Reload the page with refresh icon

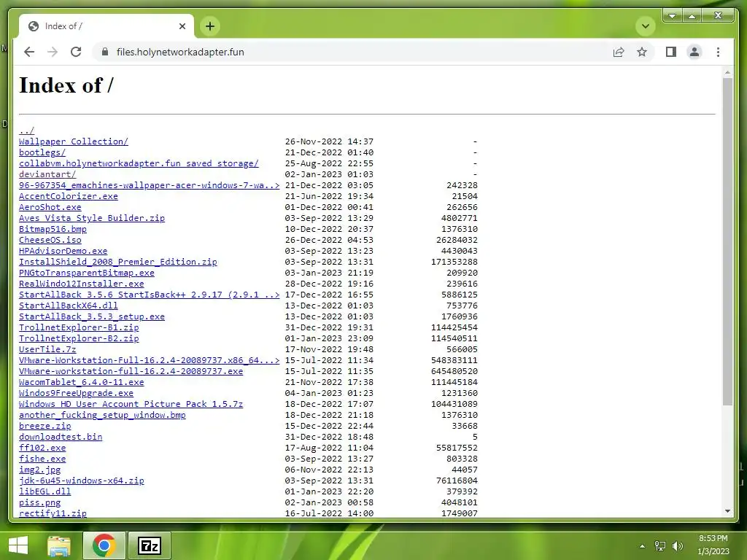tap(76, 52)
